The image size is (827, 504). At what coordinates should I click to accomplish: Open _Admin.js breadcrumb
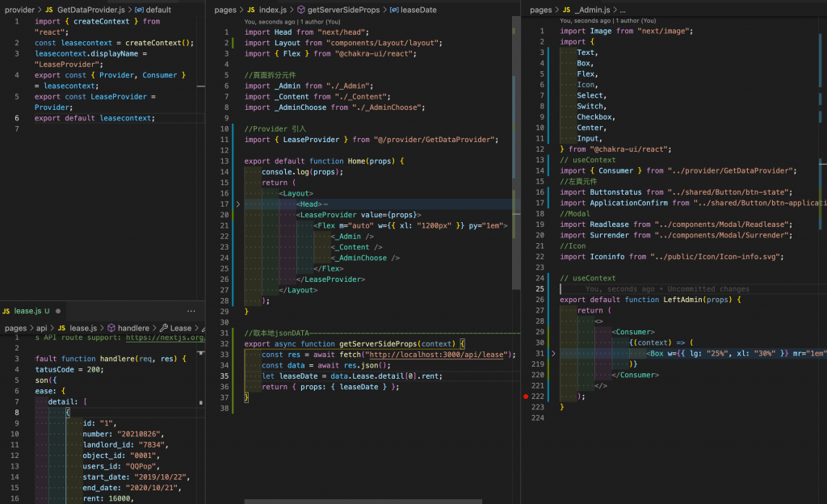tap(592, 10)
